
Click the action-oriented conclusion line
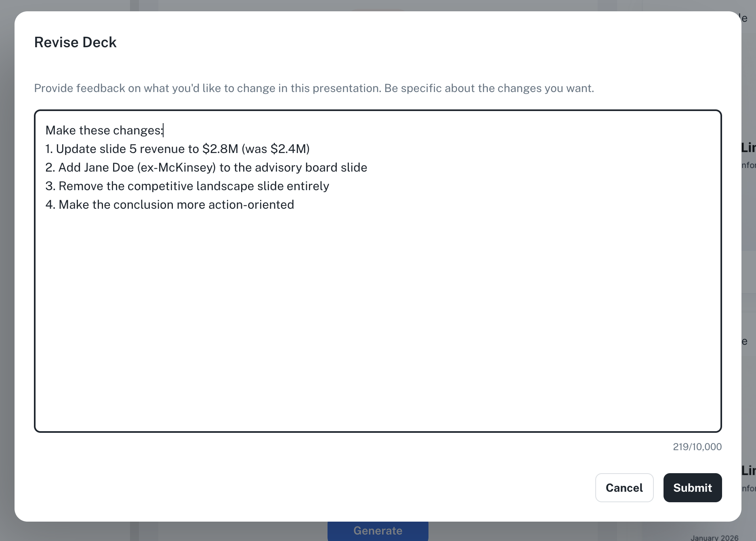(x=170, y=205)
